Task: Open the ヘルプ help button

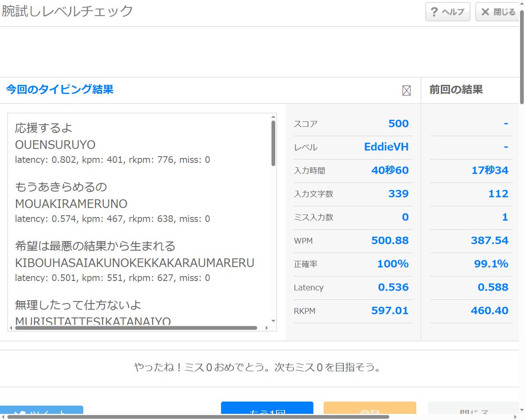Action: click(x=448, y=12)
